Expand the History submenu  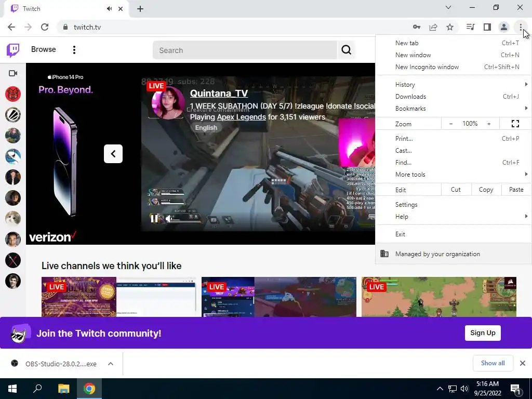tap(453, 85)
